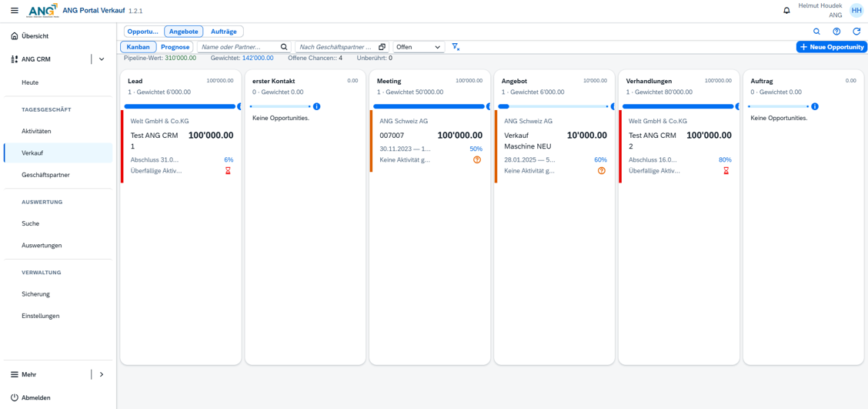Image resolution: width=868 pixels, height=409 pixels.
Task: Select the Aufträge tab
Action: pyautogui.click(x=224, y=32)
